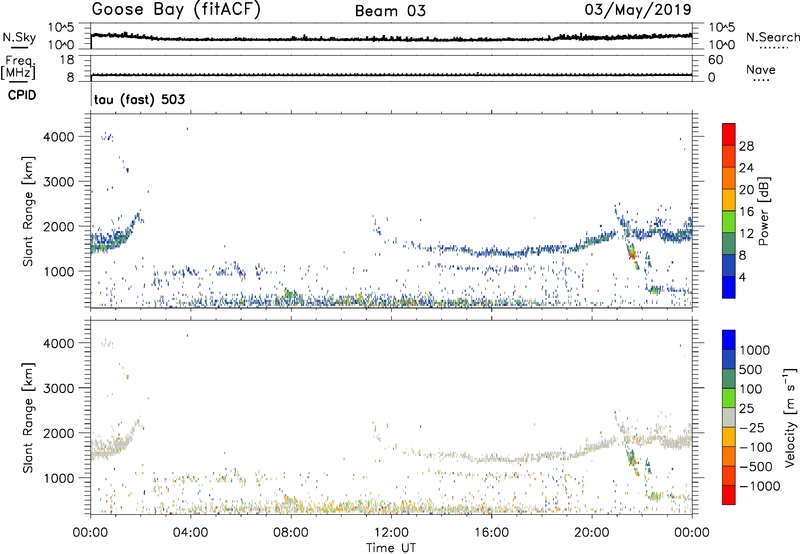Click the red top segment of Power colorbar
This screenshot has width=800, height=554.
(x=729, y=134)
